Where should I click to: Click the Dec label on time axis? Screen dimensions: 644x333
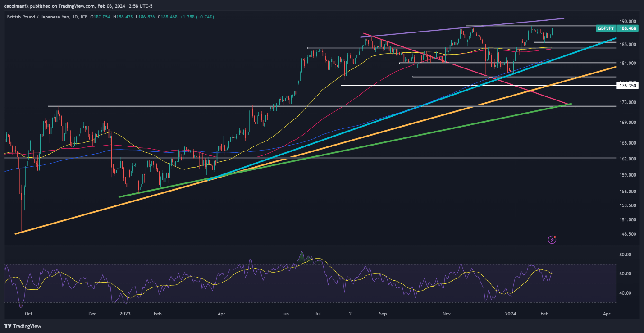[92, 313]
